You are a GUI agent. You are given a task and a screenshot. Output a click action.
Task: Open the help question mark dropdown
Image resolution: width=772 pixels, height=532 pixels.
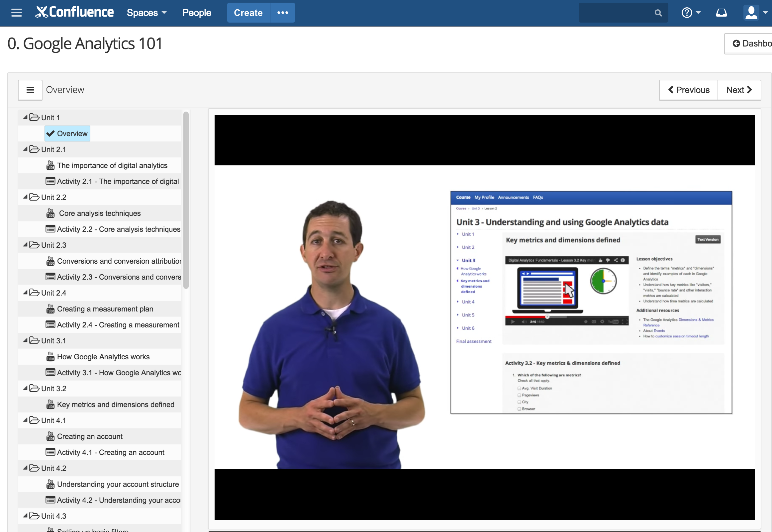point(691,13)
